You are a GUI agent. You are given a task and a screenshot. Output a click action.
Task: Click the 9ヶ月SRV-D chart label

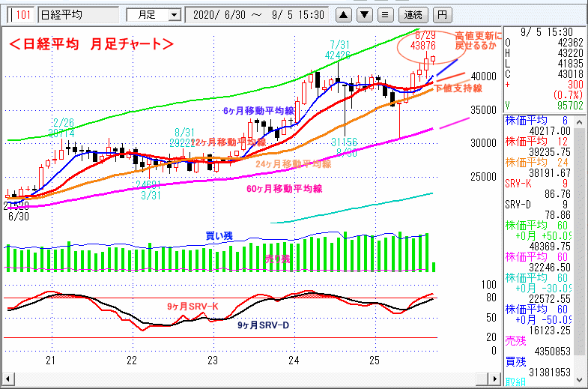(263, 325)
